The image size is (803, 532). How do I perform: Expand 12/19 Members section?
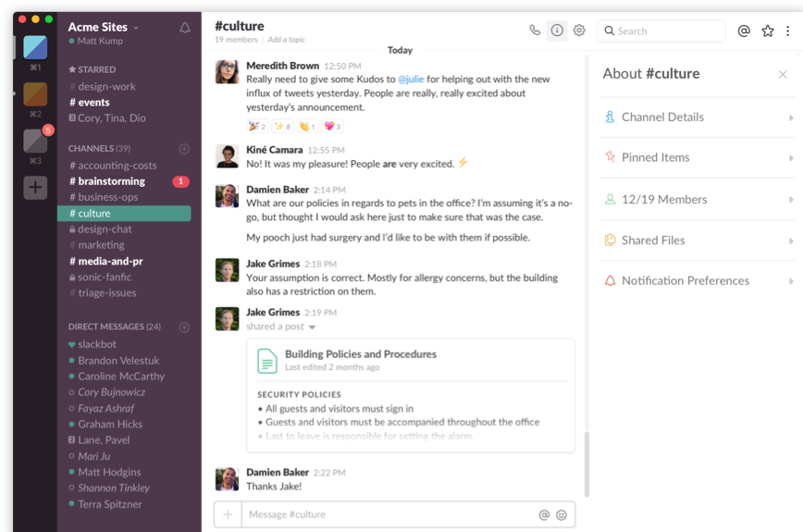tap(698, 200)
